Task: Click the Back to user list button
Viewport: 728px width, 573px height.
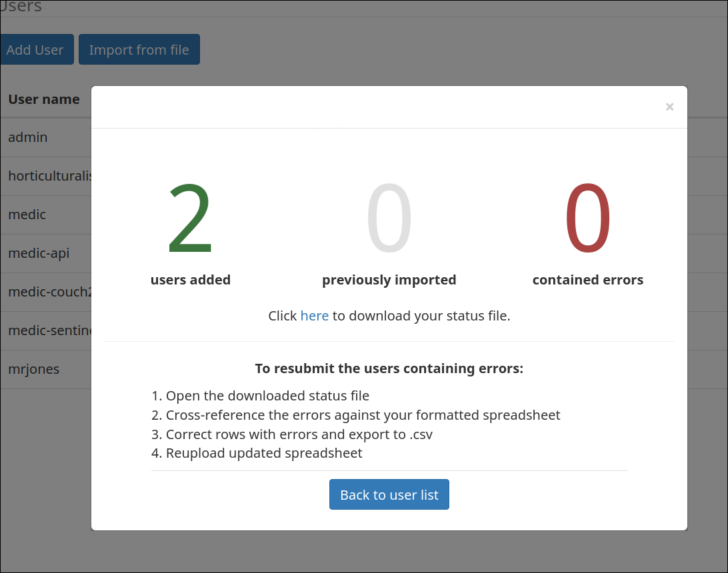Action: click(389, 494)
